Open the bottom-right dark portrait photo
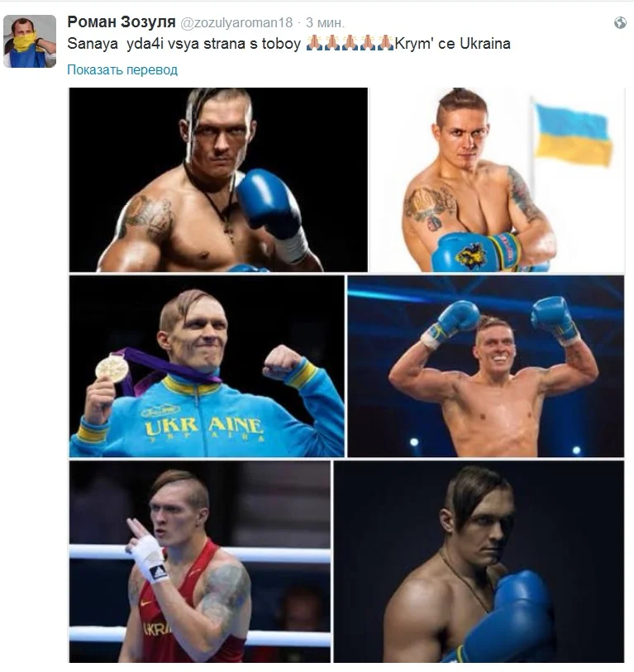This screenshot has height=672, width=634. [x=479, y=561]
